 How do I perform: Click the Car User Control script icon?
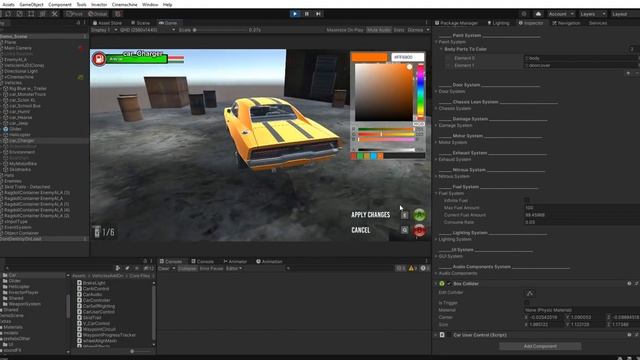442,335
